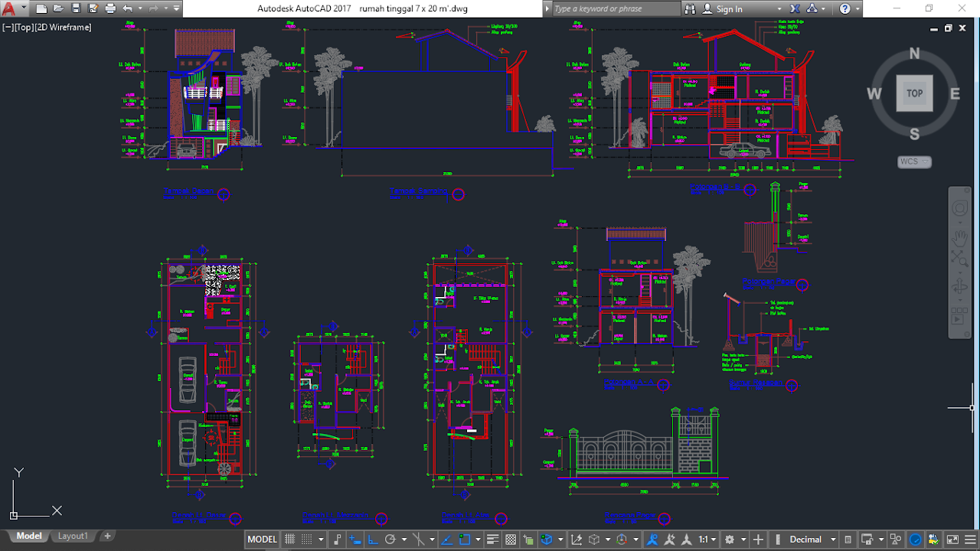
Task: Switch to the Layout1 tab
Action: pos(73,536)
